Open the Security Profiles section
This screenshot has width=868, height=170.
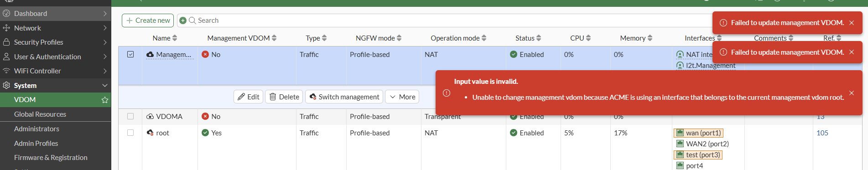point(55,42)
